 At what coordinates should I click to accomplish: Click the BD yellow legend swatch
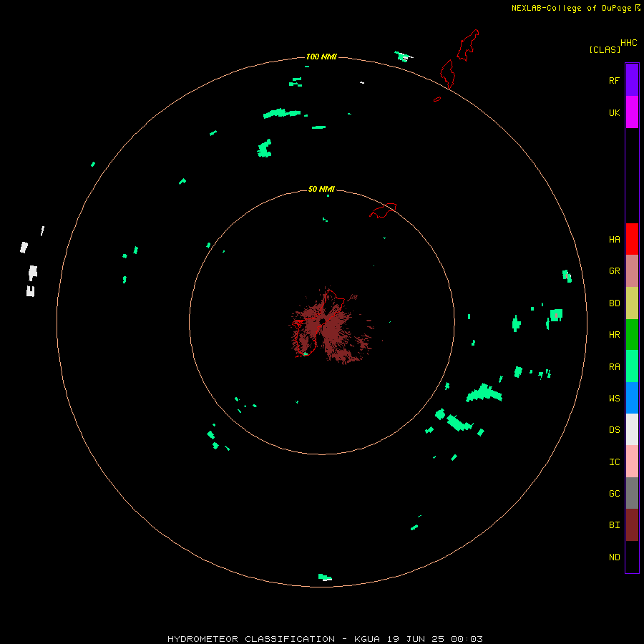click(632, 303)
